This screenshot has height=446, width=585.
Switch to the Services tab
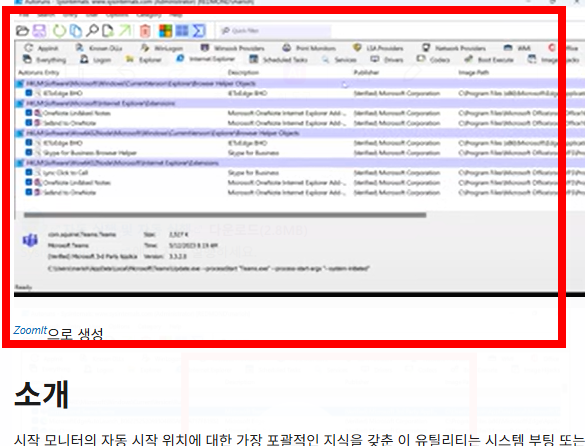[x=339, y=59]
